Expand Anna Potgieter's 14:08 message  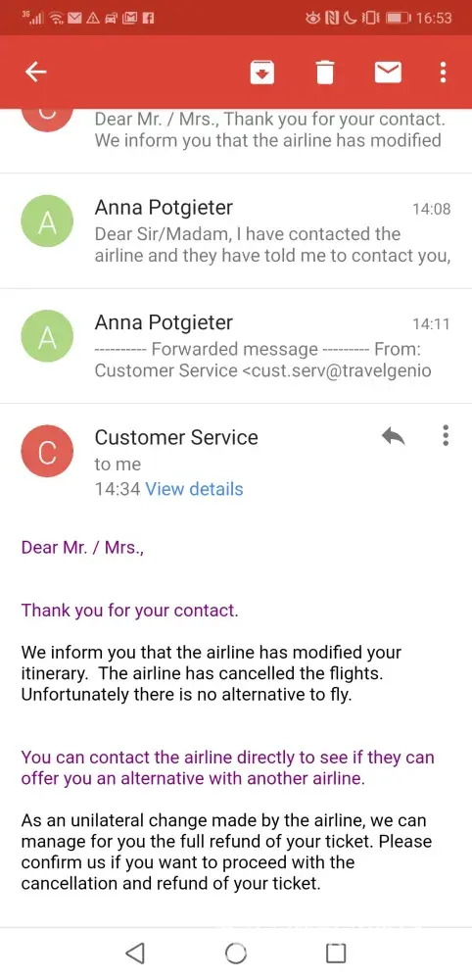[x=236, y=230]
